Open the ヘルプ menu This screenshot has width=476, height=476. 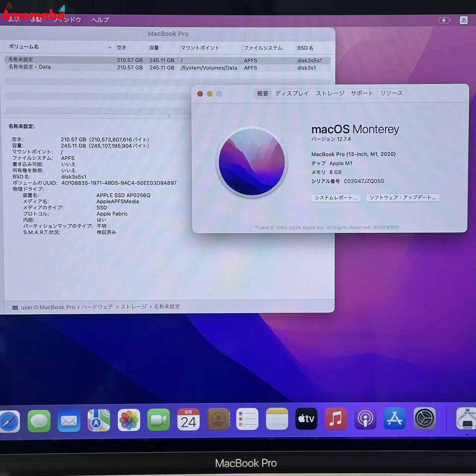click(x=100, y=20)
